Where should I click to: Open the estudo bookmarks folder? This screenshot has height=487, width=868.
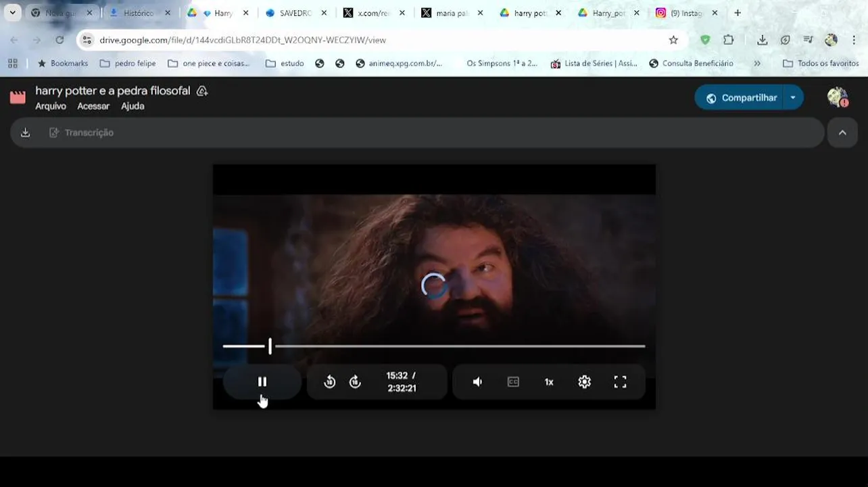point(285,64)
